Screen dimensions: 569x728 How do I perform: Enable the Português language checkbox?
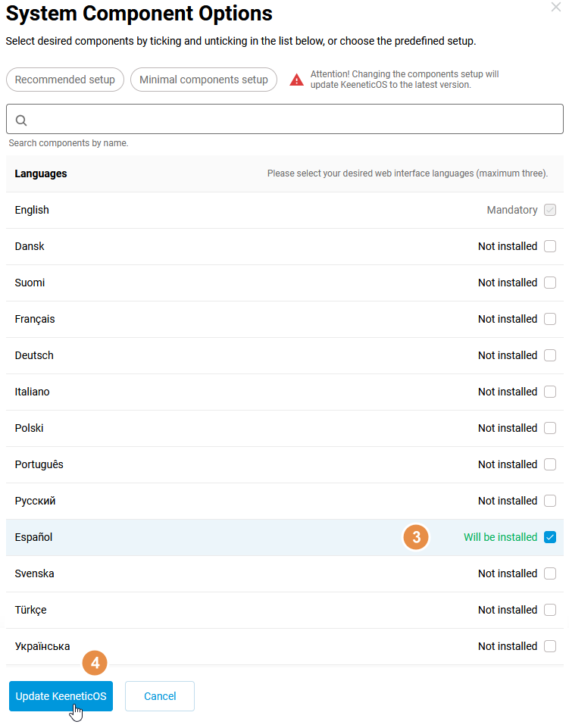[x=550, y=464]
